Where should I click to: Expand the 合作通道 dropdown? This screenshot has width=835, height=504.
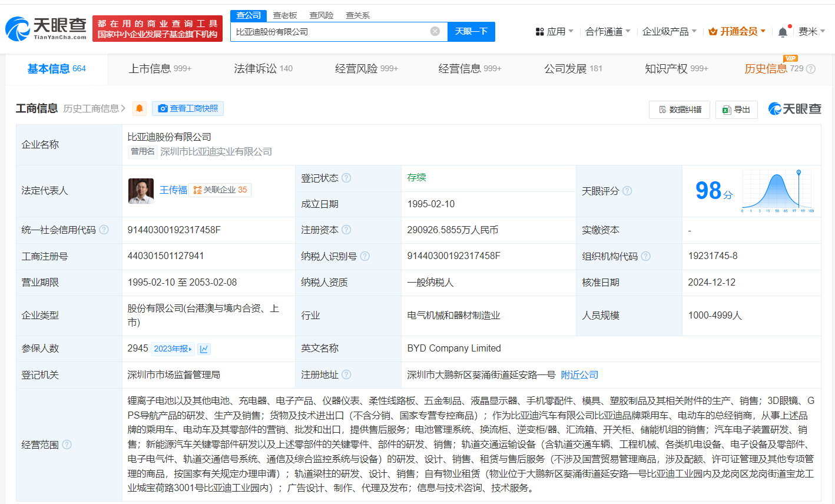608,31
